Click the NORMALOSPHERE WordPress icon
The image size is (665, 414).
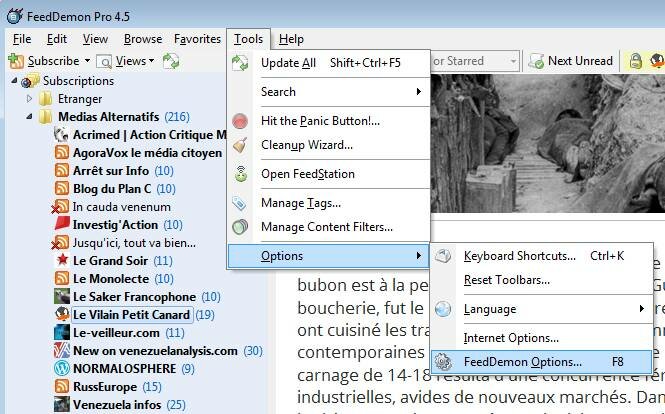coord(62,368)
